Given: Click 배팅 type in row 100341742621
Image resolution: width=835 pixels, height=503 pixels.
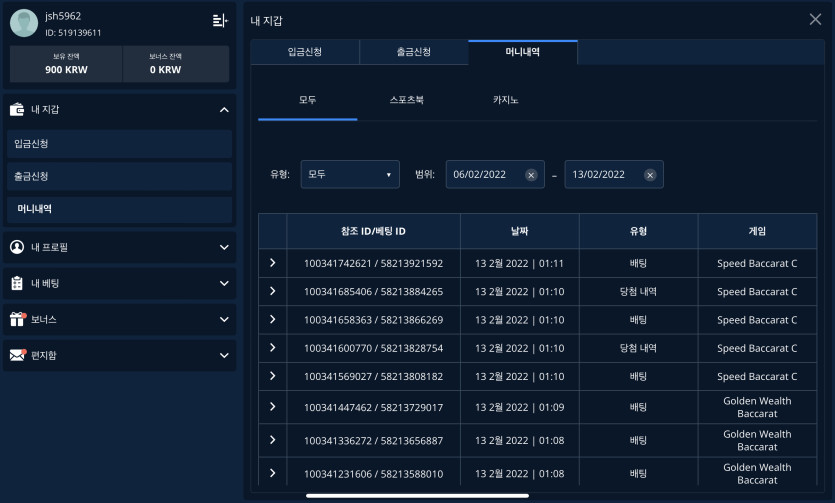Looking at the screenshot, I should click(x=638, y=263).
